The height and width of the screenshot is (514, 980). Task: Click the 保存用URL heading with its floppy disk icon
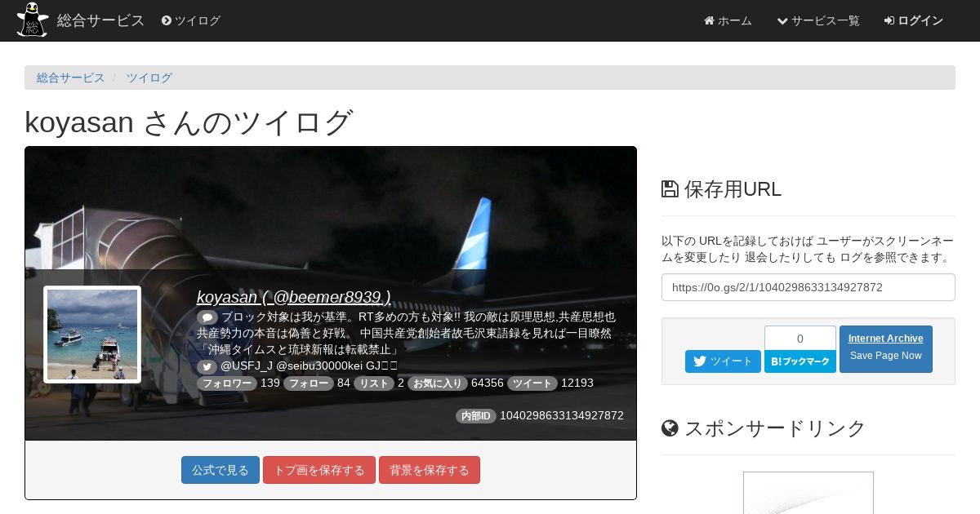[x=722, y=189]
